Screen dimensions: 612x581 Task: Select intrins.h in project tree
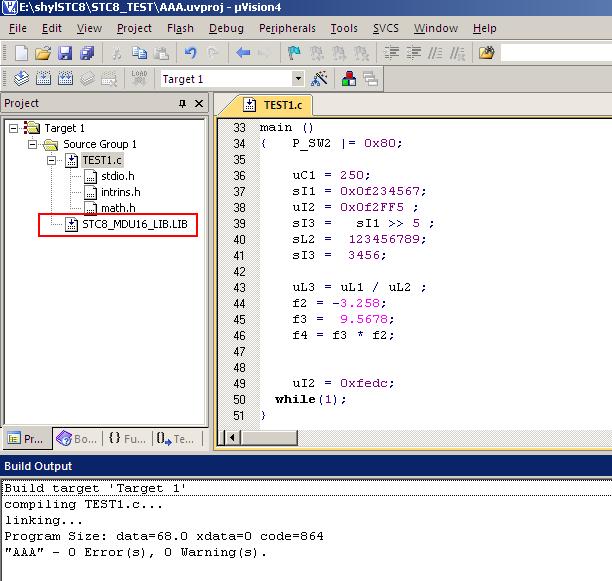click(121, 192)
